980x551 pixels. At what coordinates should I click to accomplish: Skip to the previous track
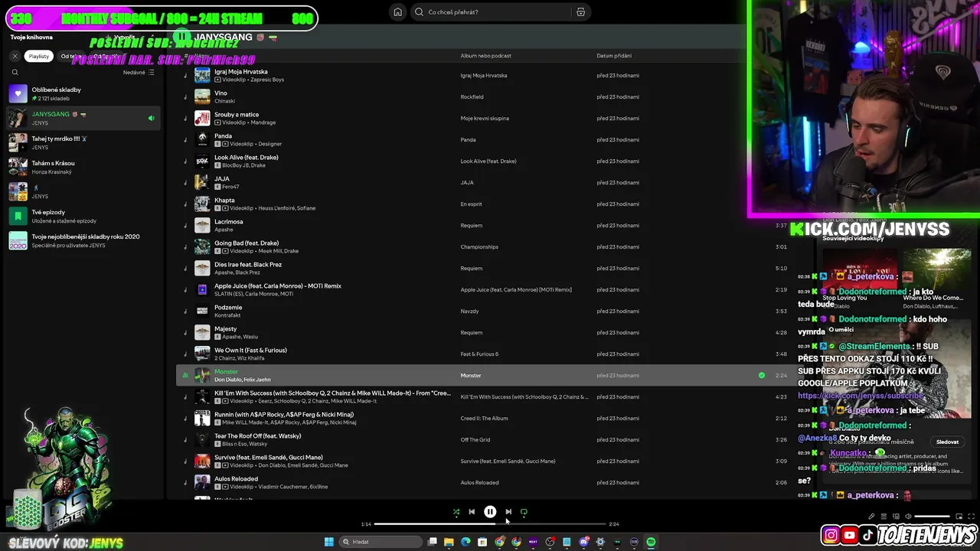(472, 512)
